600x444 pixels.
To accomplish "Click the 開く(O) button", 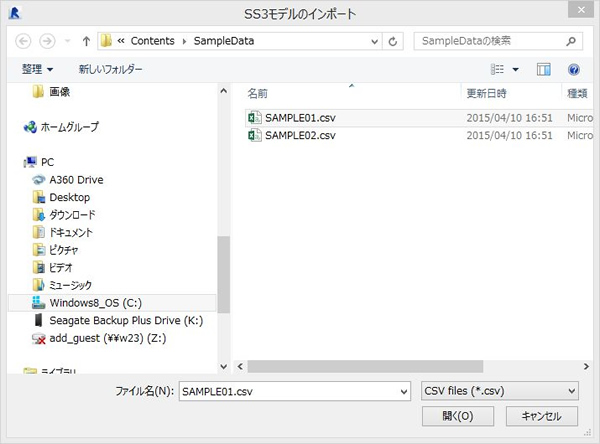I will (x=458, y=416).
